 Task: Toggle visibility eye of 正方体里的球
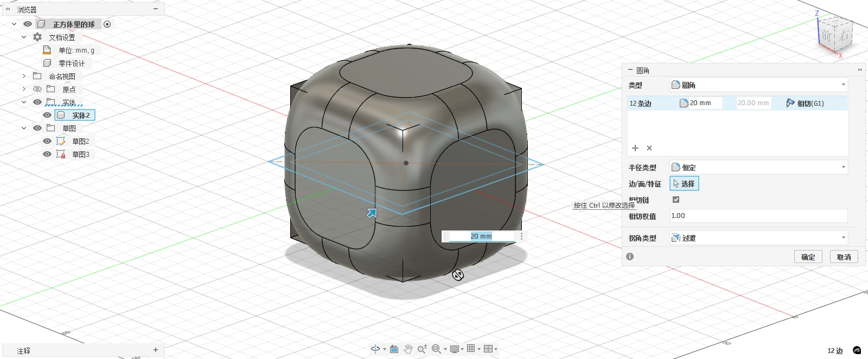[x=28, y=24]
